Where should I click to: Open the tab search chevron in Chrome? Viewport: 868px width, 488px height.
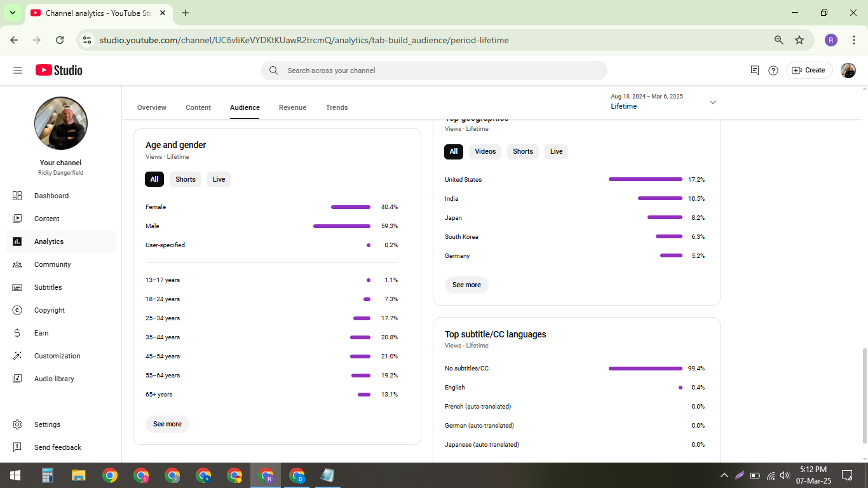click(12, 13)
